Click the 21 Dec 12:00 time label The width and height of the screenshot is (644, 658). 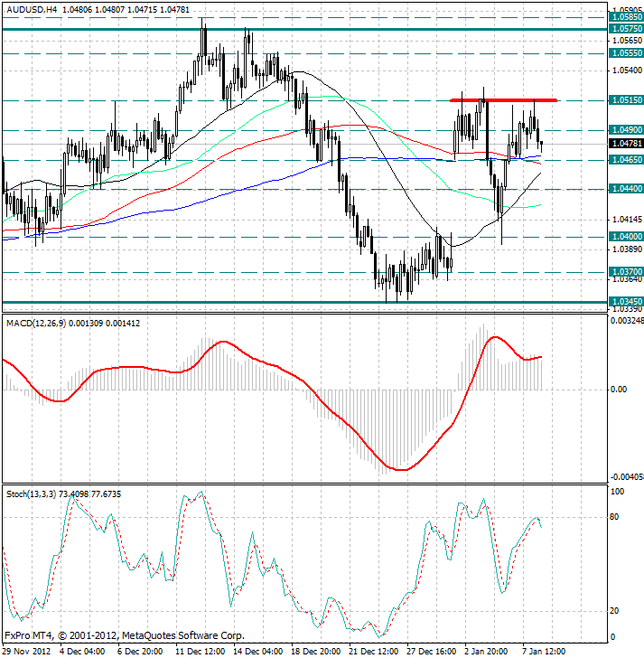(x=373, y=651)
